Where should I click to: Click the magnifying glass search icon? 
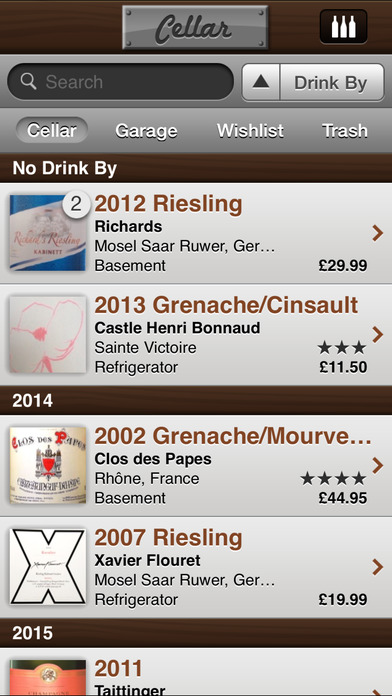(x=28, y=82)
